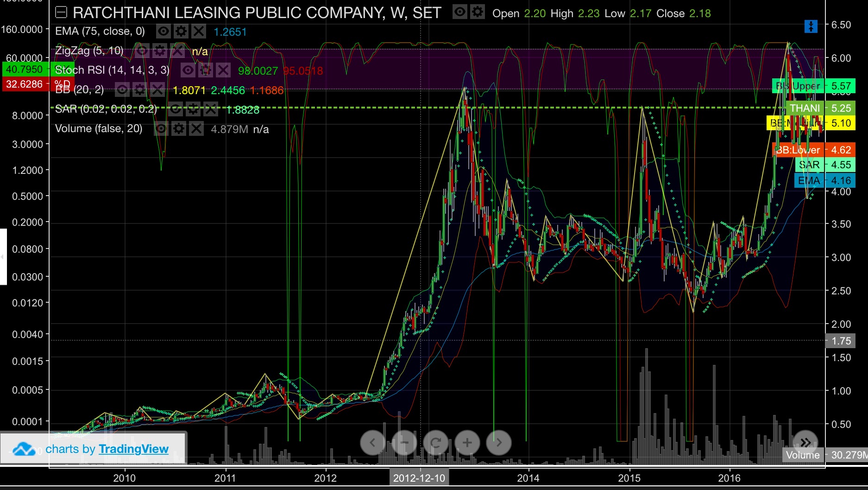Open the TradingView link
868x490 pixels.
click(133, 449)
